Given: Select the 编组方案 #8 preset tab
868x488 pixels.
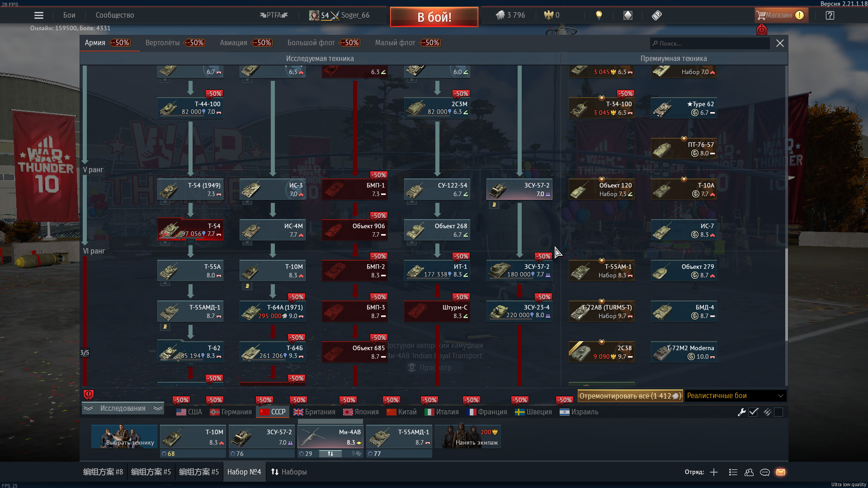Looking at the screenshot, I should 103,472.
